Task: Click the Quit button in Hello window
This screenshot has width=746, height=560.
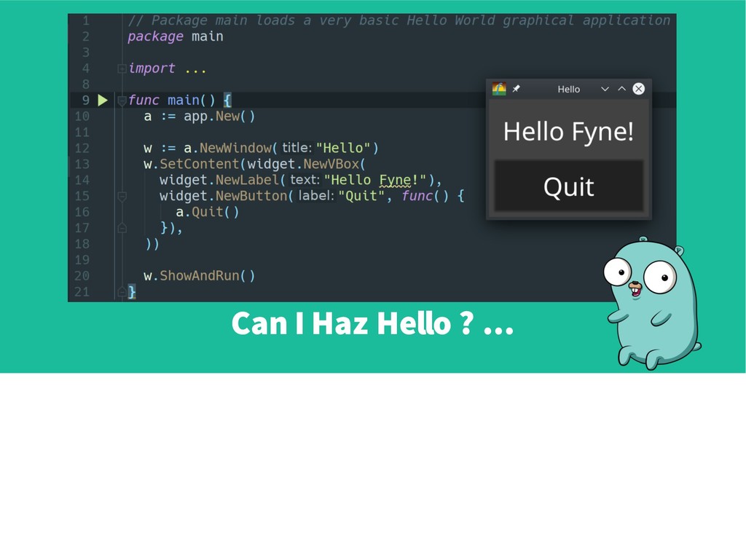Action: point(569,186)
